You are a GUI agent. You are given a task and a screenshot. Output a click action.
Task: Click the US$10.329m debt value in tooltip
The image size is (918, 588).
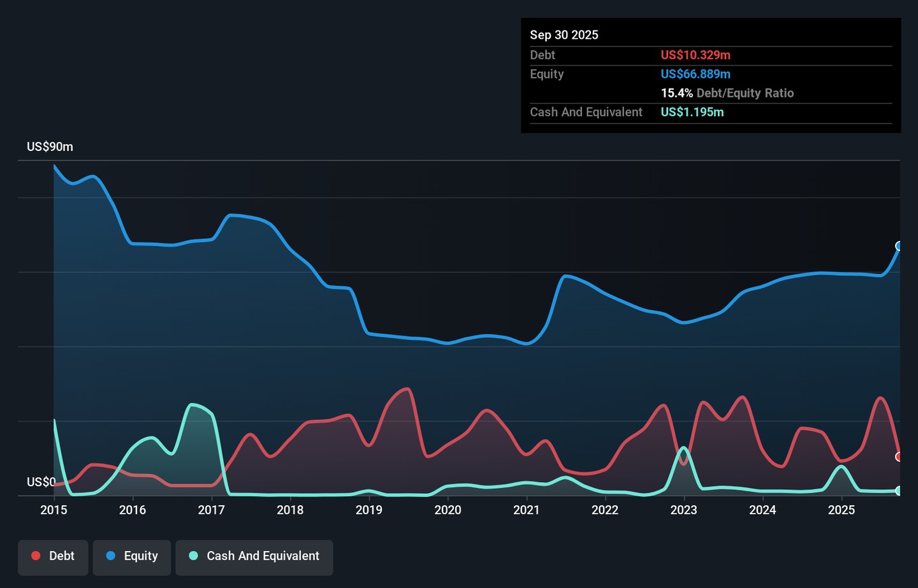(696, 55)
